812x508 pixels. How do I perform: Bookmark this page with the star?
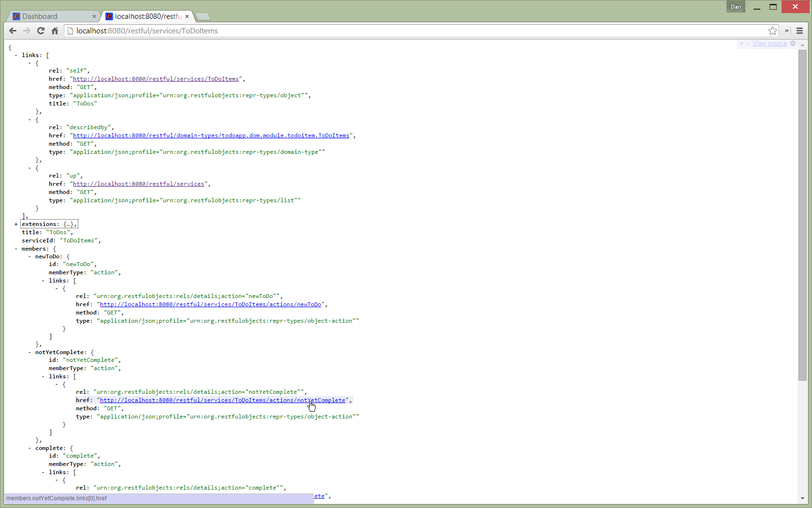tap(772, 31)
